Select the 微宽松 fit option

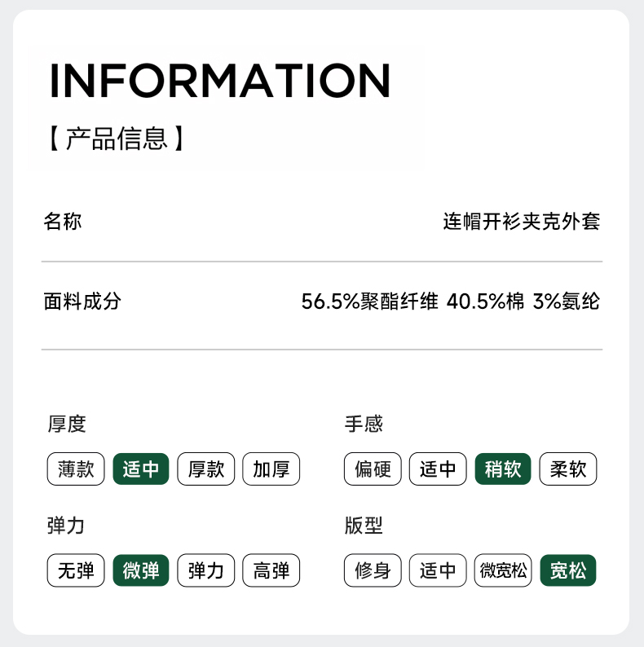(x=503, y=570)
